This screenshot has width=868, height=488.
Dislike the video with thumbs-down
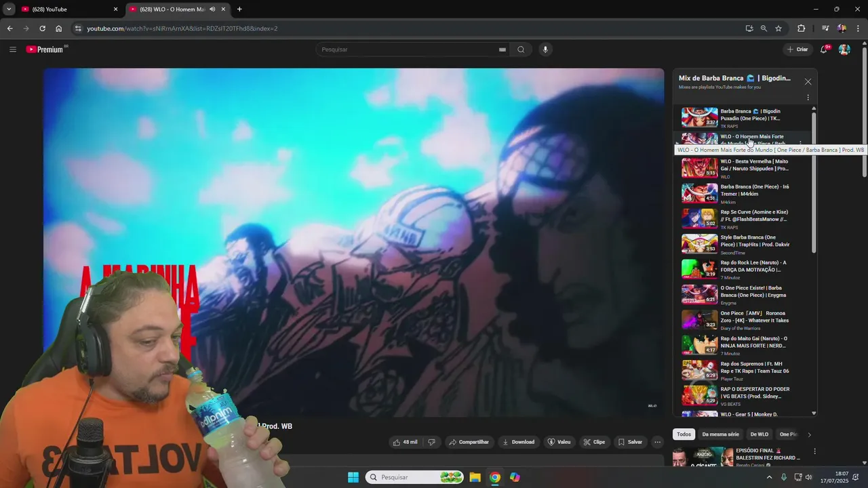click(431, 442)
